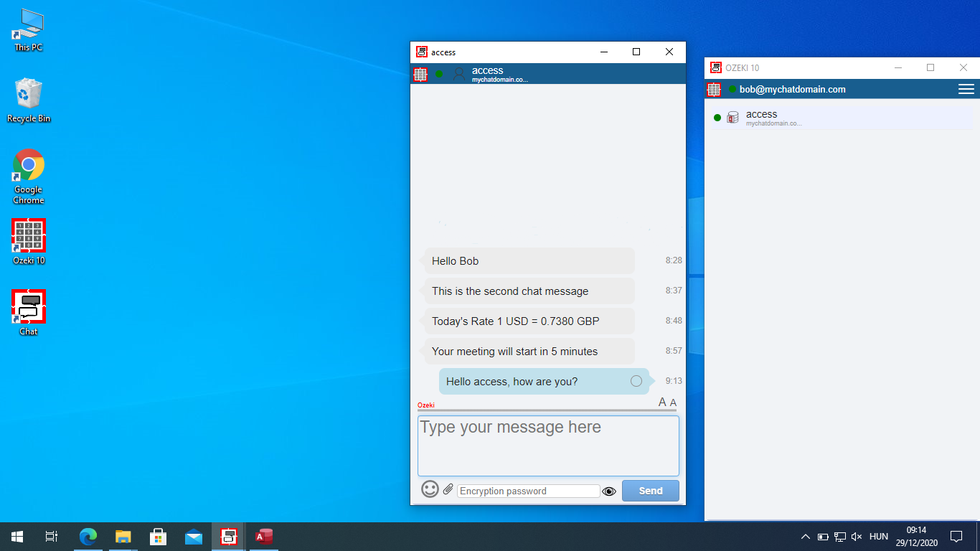The width and height of the screenshot is (980, 551).
Task: Reveal the encryption password with the eye icon
Action: pyautogui.click(x=609, y=491)
